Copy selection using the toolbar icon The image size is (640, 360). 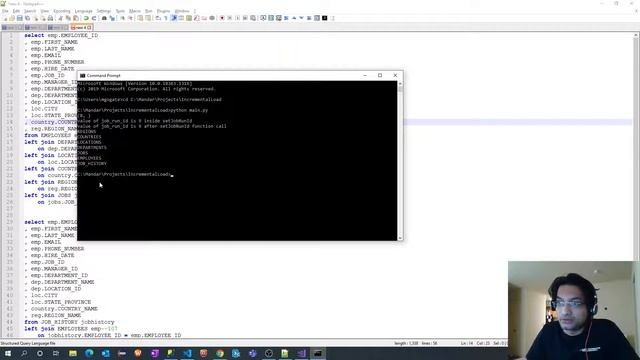coord(68,18)
